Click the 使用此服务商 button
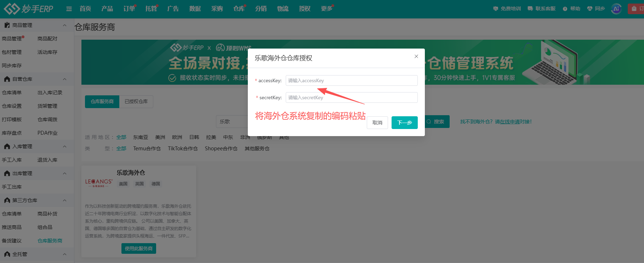This screenshot has height=263, width=644. [x=139, y=248]
